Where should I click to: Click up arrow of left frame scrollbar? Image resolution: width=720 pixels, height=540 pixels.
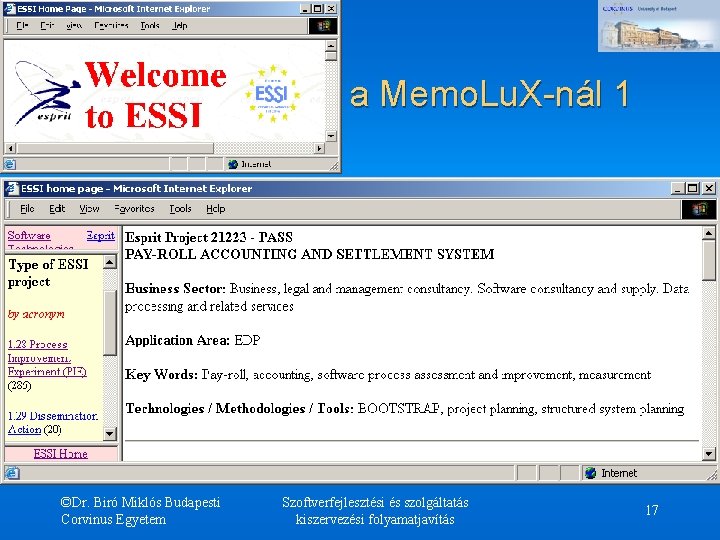tap(110, 262)
